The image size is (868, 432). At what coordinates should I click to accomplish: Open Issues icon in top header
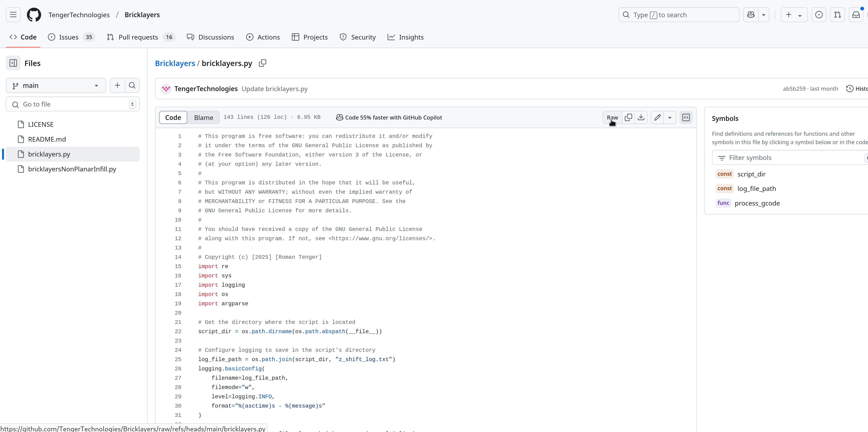(819, 15)
